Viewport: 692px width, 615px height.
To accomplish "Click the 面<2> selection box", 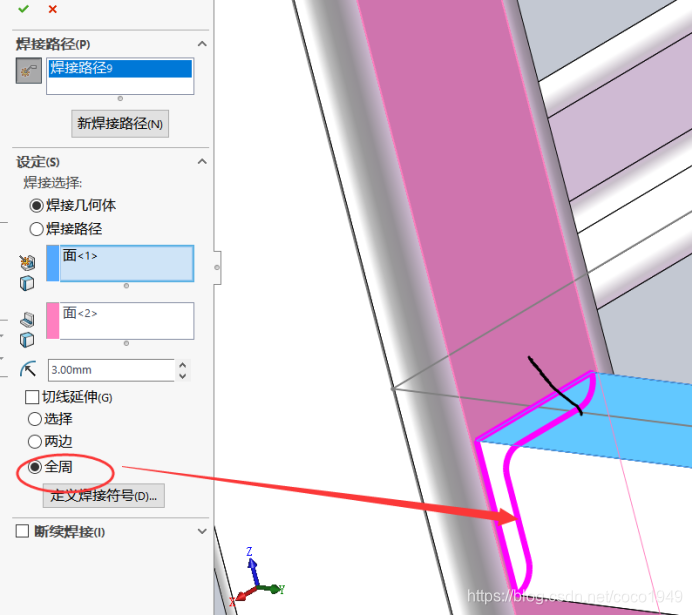I will [x=127, y=321].
